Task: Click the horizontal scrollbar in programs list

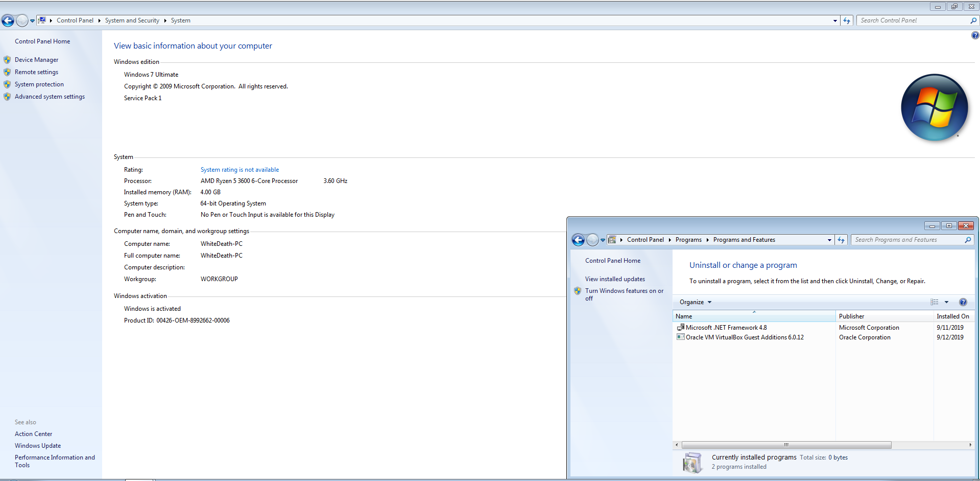Action: 786,445
